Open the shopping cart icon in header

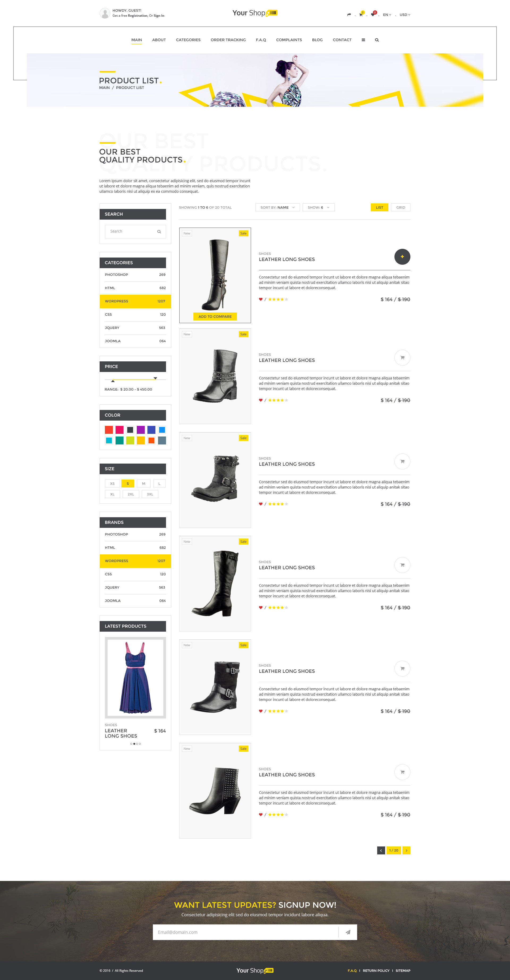pyautogui.click(x=361, y=14)
